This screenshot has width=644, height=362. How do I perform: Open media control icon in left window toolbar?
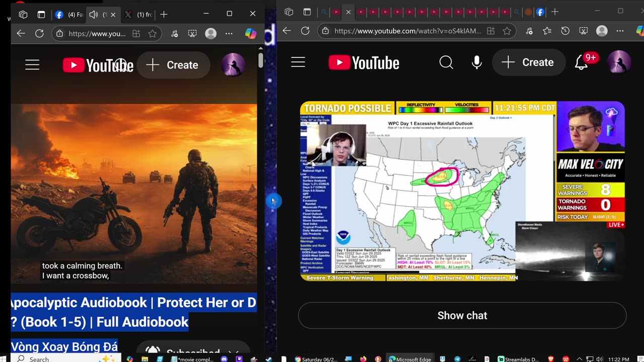175,34
